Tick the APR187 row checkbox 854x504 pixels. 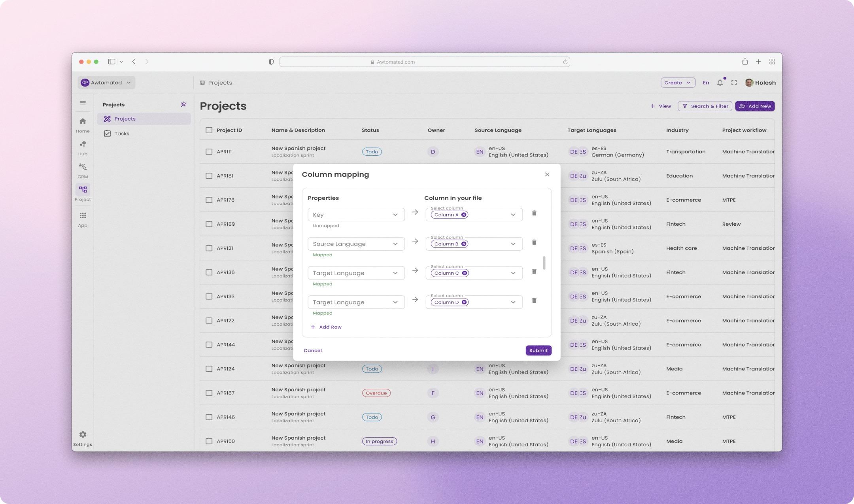209,393
